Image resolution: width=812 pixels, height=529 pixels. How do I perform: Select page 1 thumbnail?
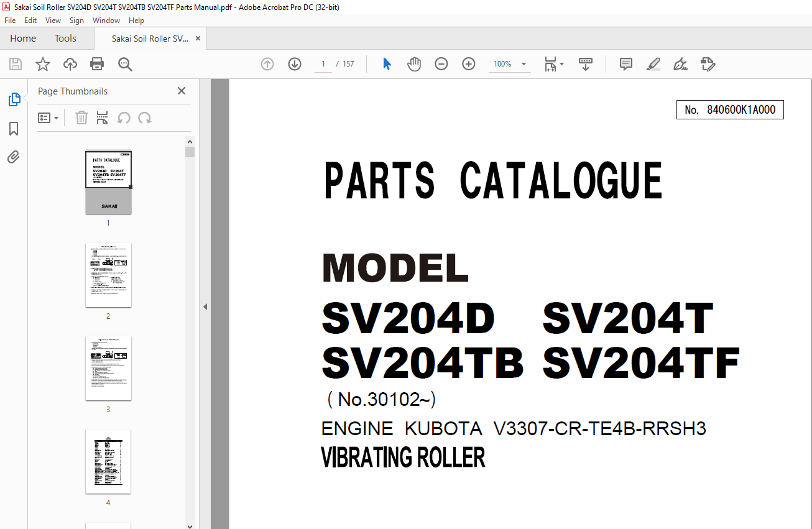108,182
